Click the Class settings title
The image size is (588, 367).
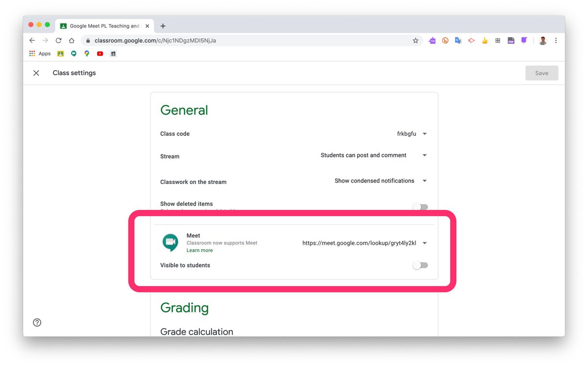point(74,73)
